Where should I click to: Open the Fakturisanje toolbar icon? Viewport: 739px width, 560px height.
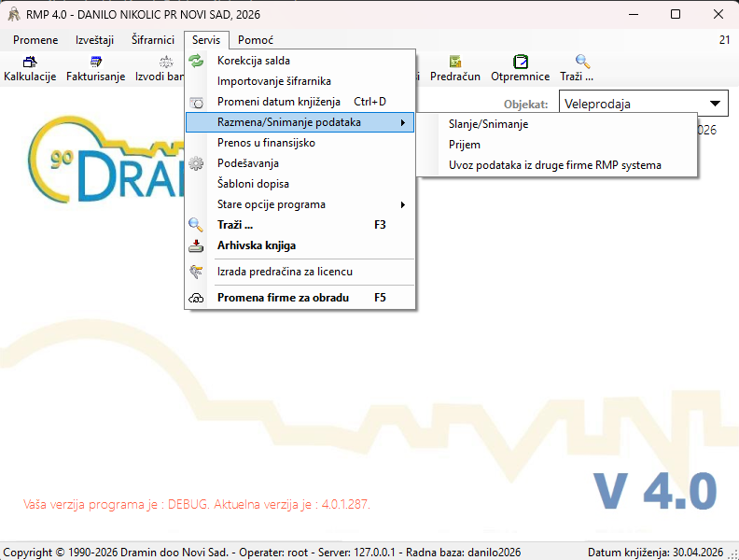coord(96,62)
